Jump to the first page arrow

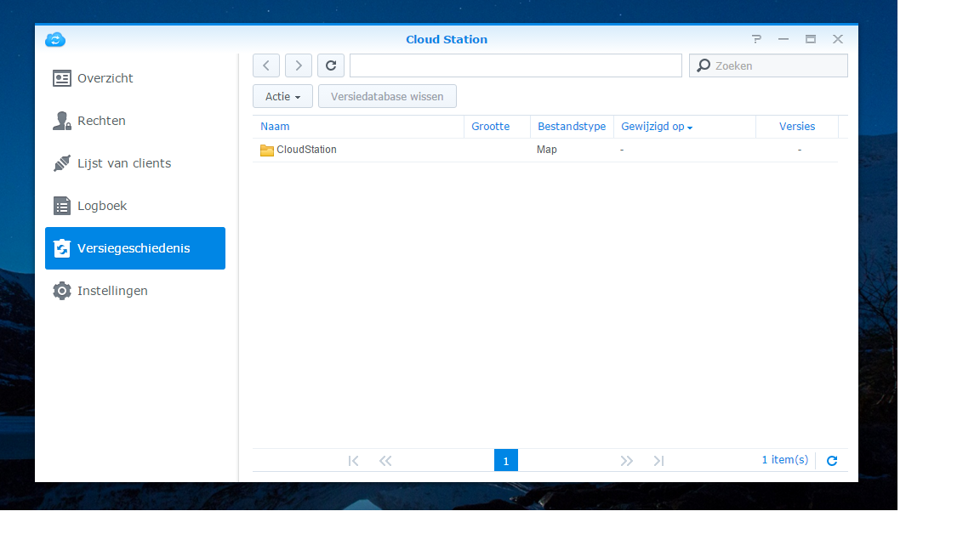(354, 461)
